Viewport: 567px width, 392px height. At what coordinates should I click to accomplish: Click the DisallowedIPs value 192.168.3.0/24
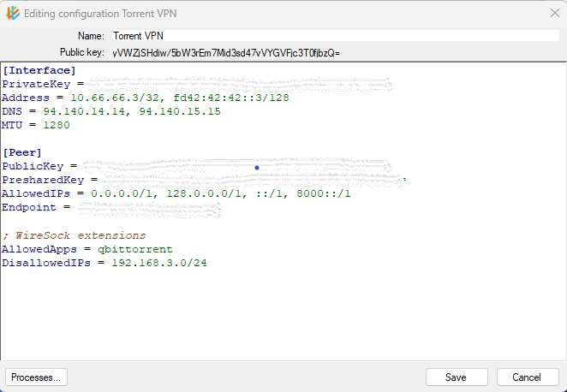[159, 263]
